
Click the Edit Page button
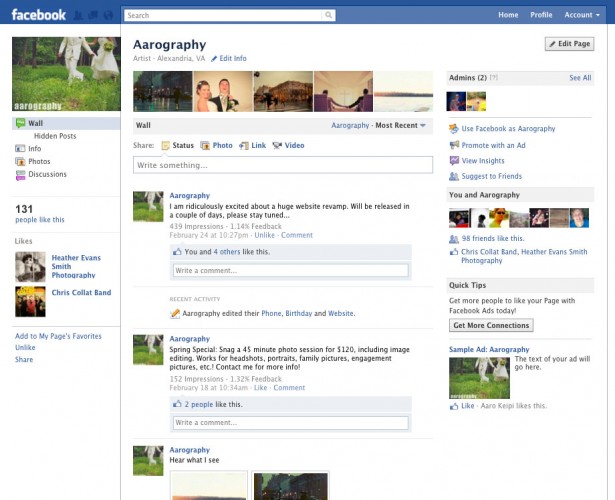[570, 44]
